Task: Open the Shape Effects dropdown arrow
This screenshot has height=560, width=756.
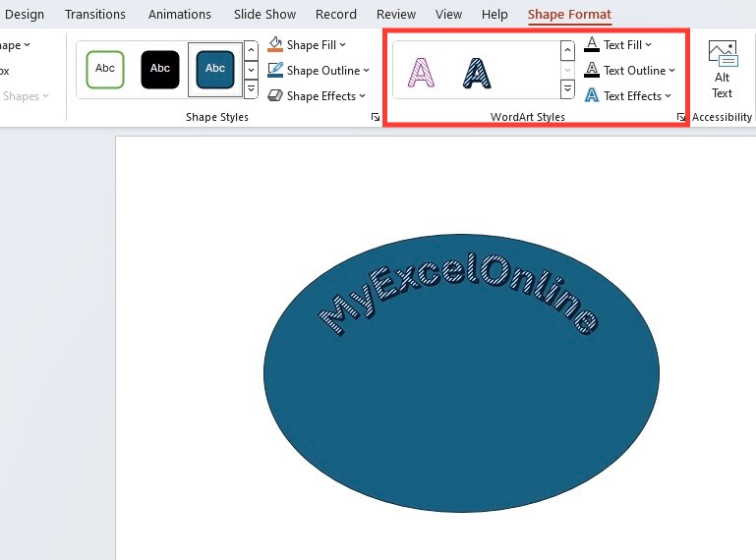Action: click(x=362, y=96)
